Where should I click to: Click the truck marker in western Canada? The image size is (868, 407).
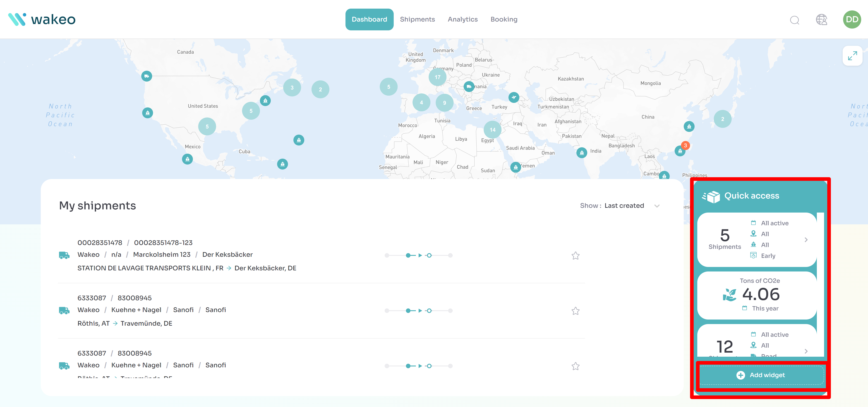pyautogui.click(x=146, y=76)
